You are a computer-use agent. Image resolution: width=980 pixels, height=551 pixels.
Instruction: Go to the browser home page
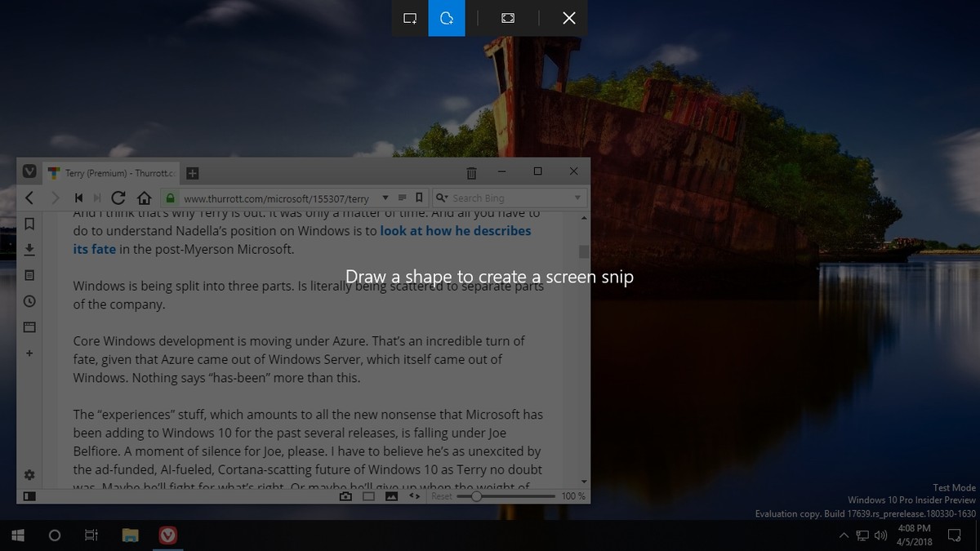(145, 198)
